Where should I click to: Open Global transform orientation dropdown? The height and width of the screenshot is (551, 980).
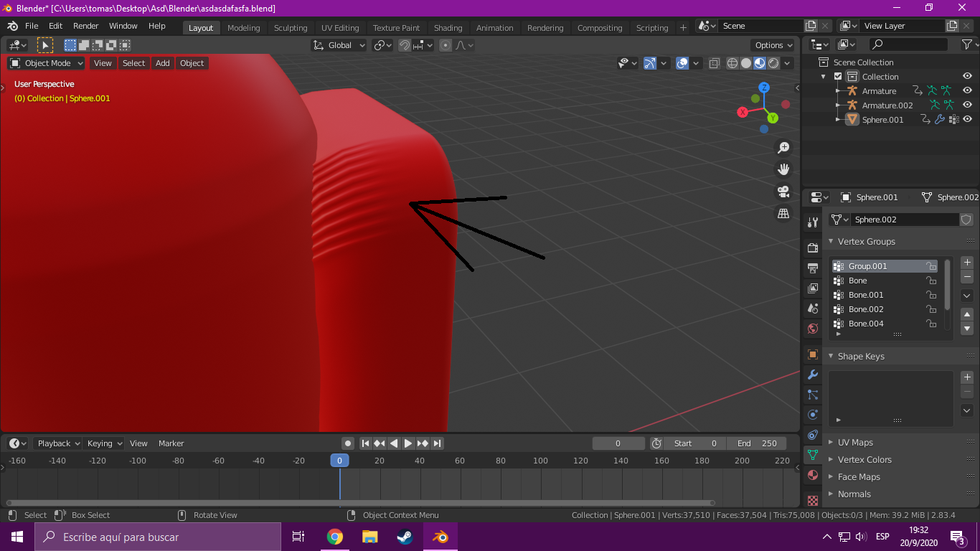(339, 45)
